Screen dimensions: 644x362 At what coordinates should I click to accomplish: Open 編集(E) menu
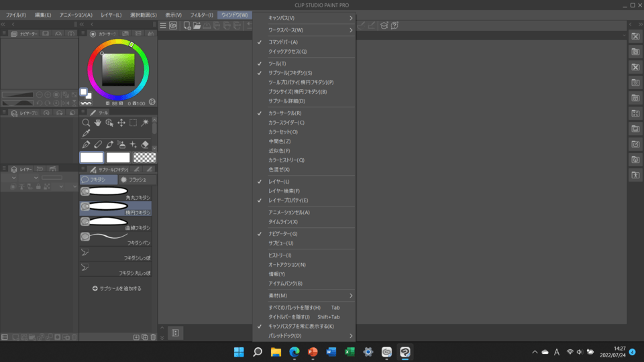pos(43,15)
